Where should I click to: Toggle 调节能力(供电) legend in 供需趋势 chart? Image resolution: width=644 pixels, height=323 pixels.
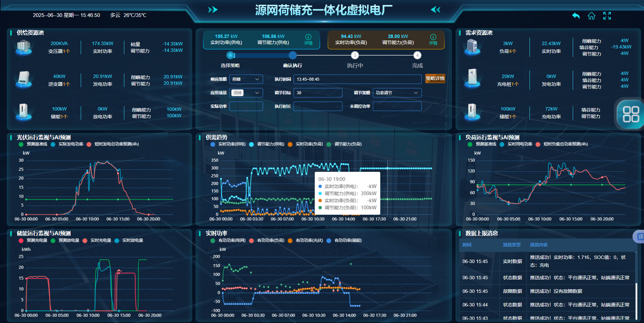click(267, 144)
